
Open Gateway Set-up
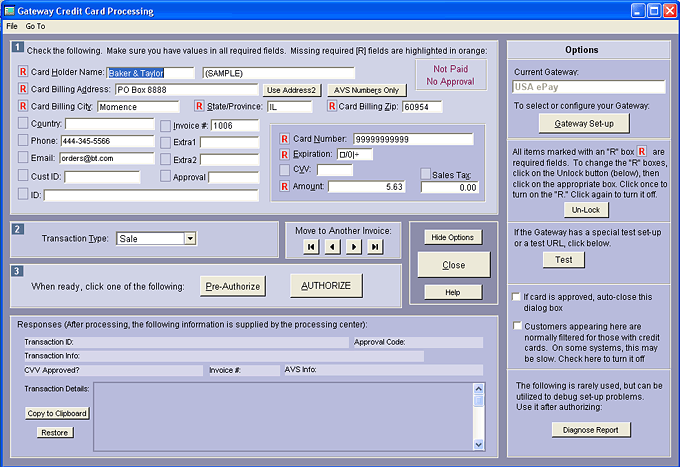point(583,122)
